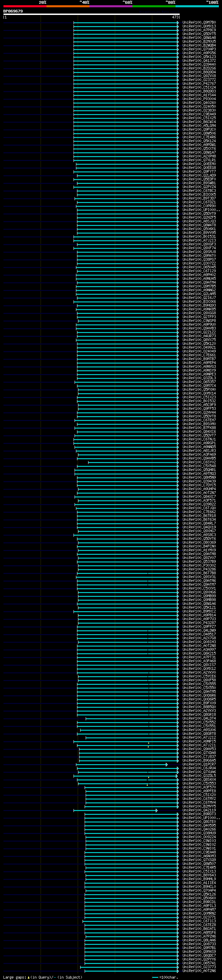Click the red 20% identity legend segment

tap(25, 6)
